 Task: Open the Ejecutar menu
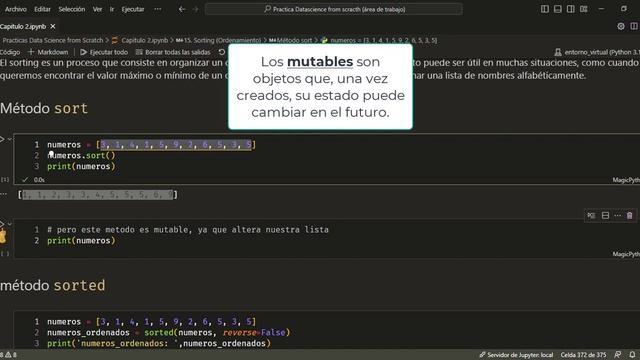pyautogui.click(x=133, y=9)
